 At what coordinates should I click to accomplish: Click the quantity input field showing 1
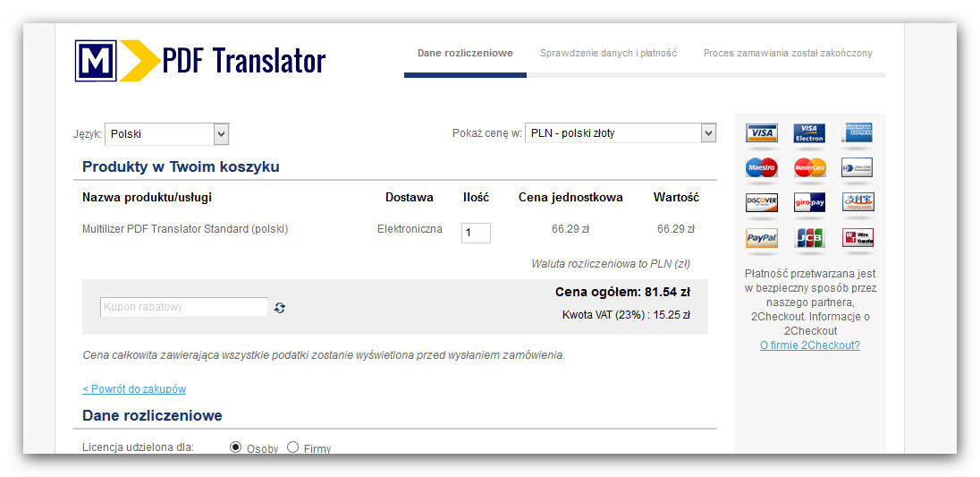pyautogui.click(x=477, y=234)
